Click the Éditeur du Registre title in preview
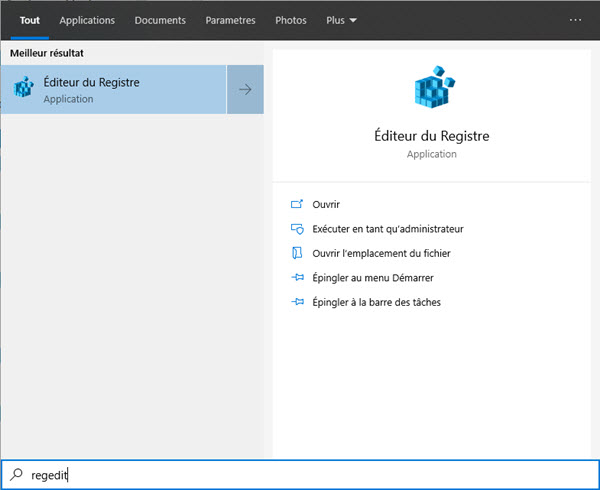 click(x=432, y=136)
